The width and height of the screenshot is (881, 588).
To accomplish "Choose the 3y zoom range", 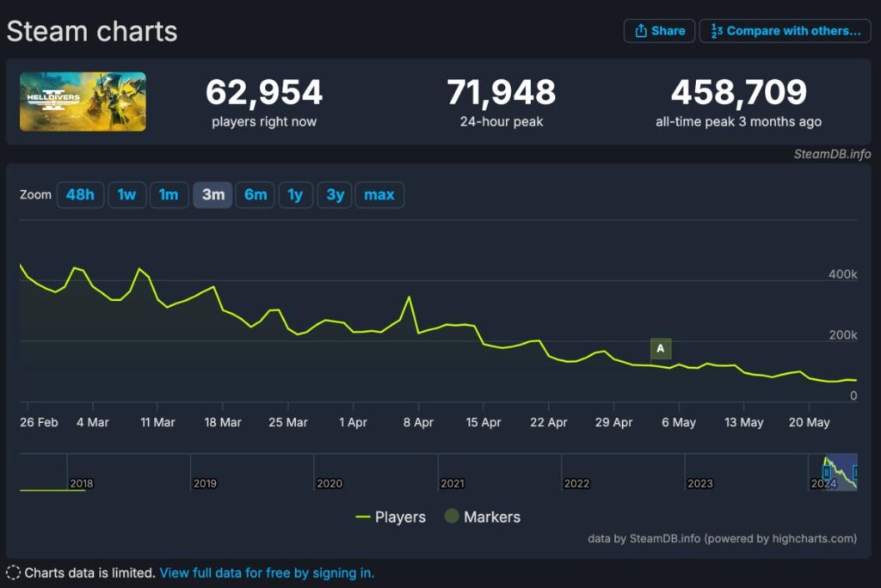I will click(x=335, y=195).
